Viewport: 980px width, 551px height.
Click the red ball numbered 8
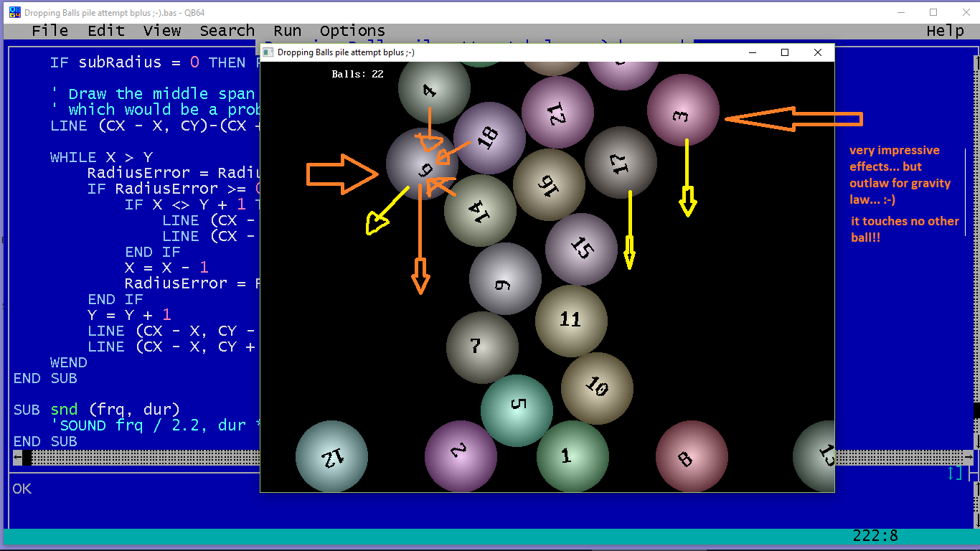[x=691, y=456]
